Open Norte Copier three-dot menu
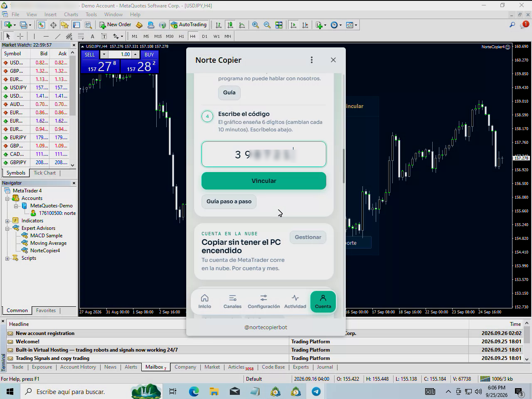 312,60
